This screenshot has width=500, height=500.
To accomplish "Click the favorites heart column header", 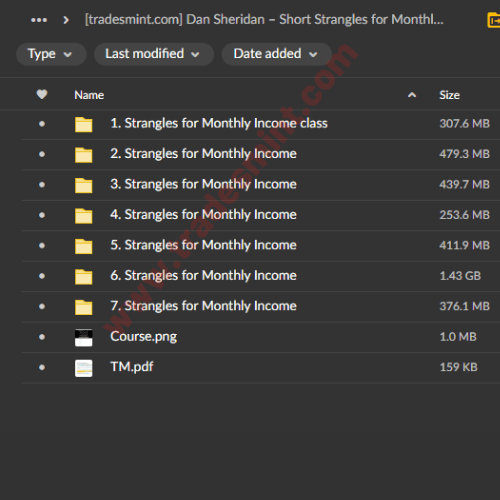I will [x=42, y=95].
